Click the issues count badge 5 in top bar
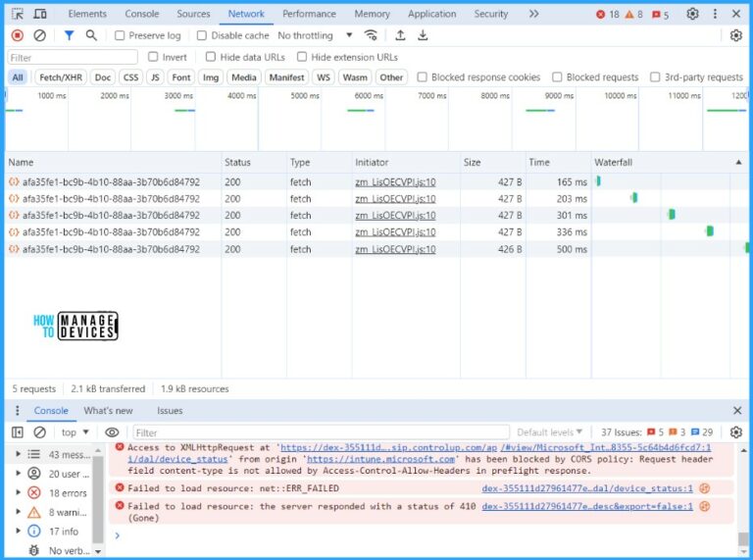Viewport: 753px width, 560px height. point(660,15)
